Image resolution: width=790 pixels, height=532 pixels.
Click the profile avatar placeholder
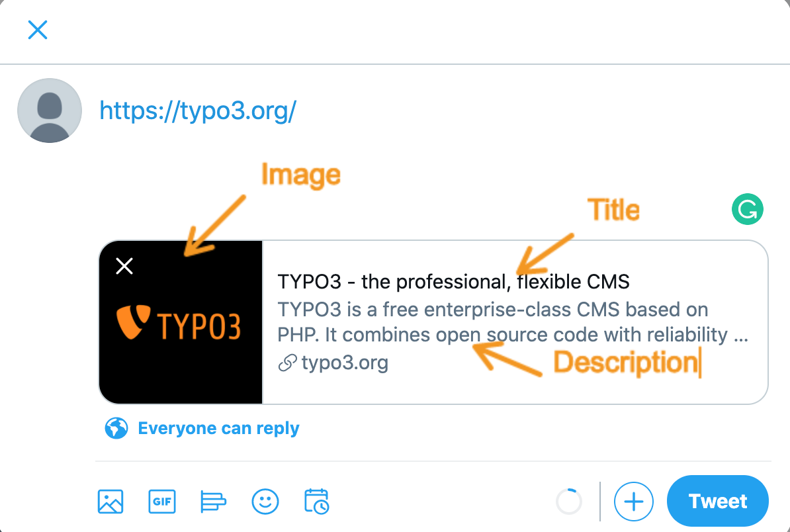pyautogui.click(x=50, y=111)
